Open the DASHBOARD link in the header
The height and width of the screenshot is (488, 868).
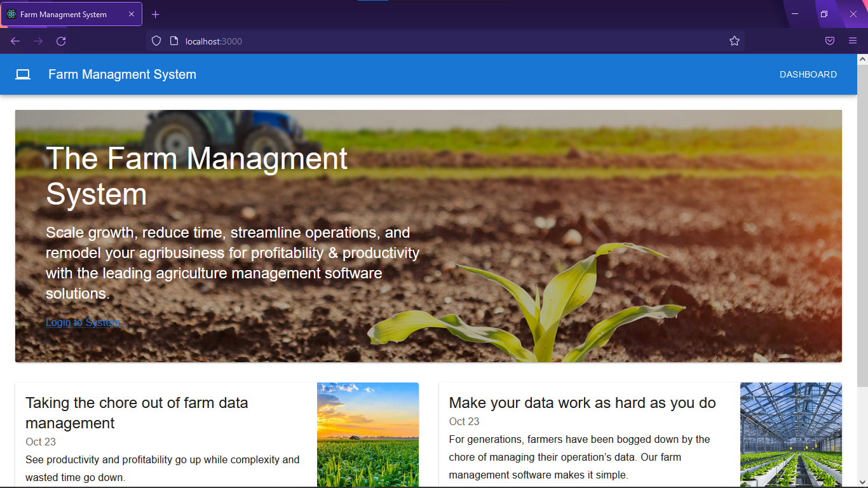tap(808, 74)
